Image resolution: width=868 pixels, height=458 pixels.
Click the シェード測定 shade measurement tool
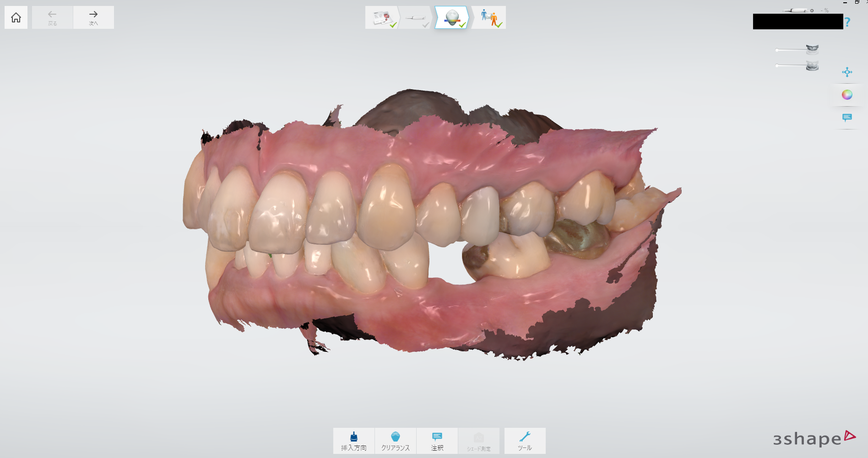click(x=478, y=441)
